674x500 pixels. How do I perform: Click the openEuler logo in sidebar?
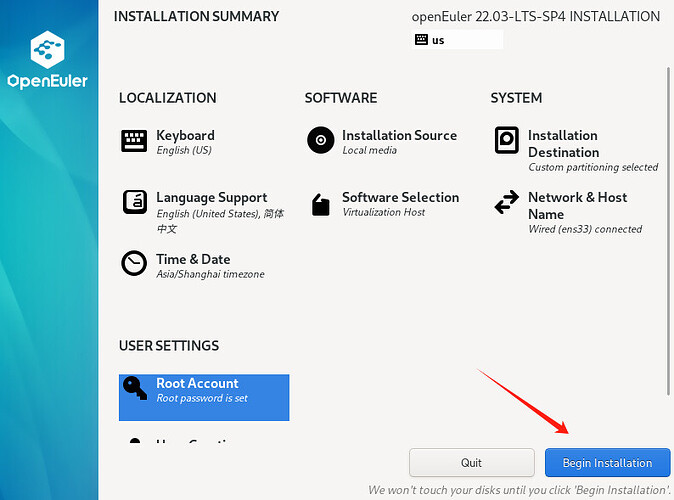pos(47,60)
